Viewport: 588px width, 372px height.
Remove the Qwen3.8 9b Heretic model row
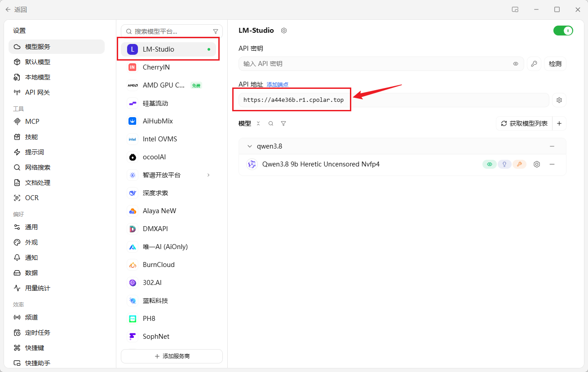(x=552, y=164)
